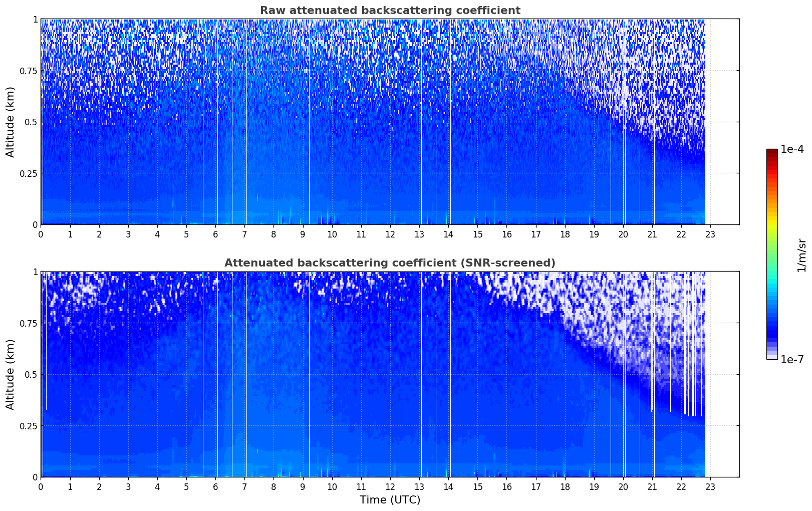Click the '1e-4' colorbar maximum label
This screenshot has width=812, height=511.
pos(792,149)
